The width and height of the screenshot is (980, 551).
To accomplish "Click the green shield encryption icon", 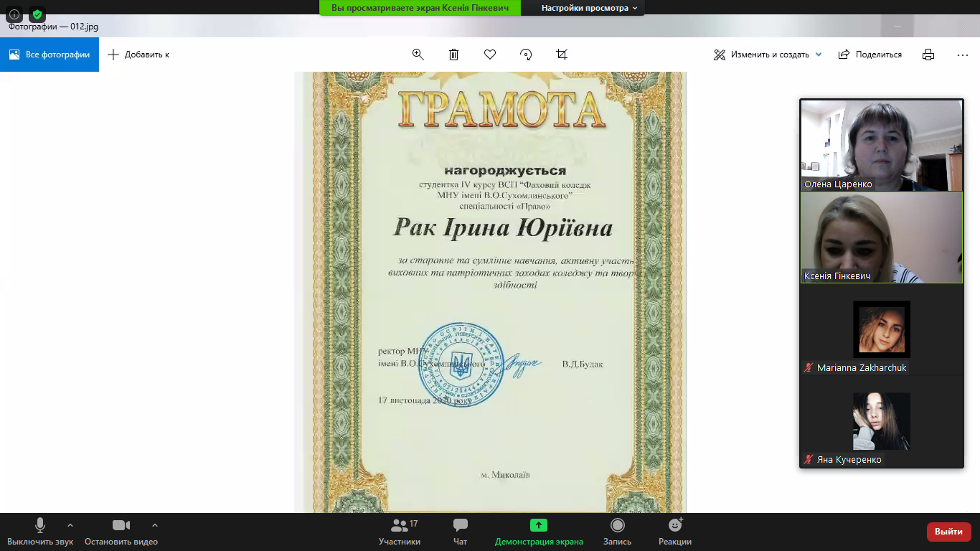I will coord(37,14).
